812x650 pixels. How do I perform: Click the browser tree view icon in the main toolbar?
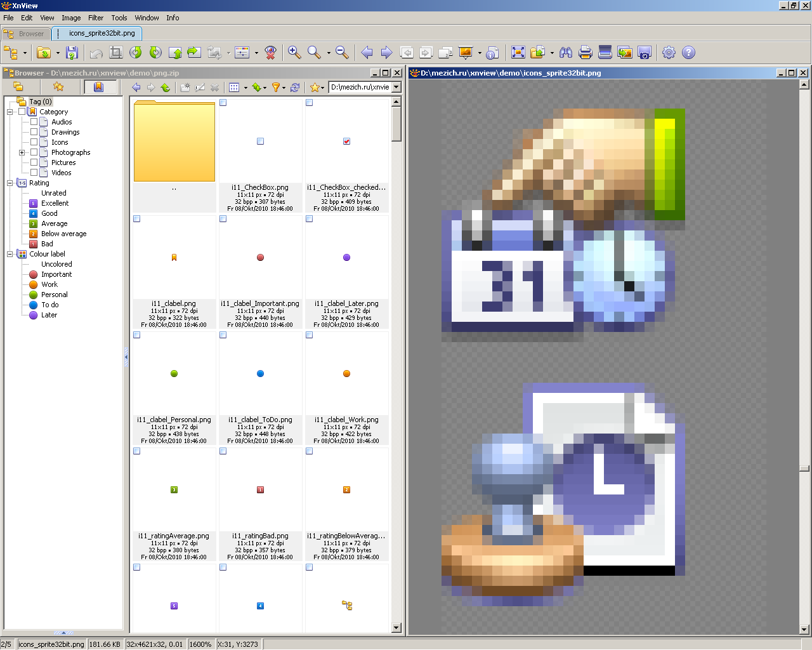tap(11, 53)
